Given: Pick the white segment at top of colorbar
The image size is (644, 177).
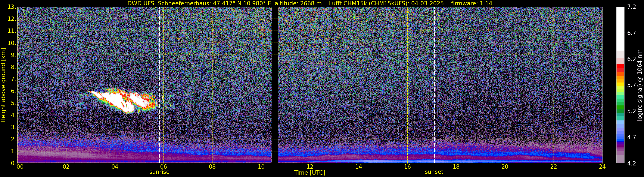Looking at the screenshot, I should [620, 28].
